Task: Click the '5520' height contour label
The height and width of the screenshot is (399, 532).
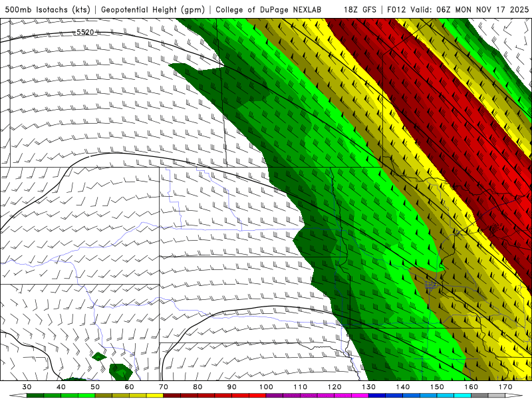Action: pyautogui.click(x=85, y=32)
